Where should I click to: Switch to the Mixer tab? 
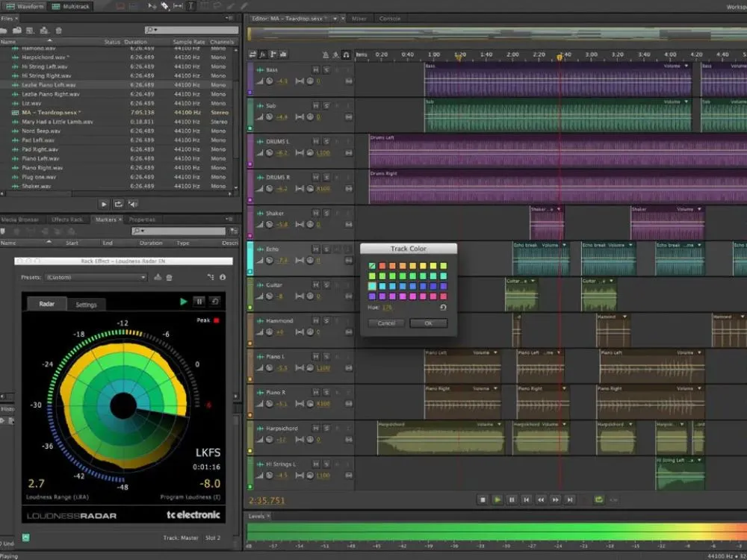(x=359, y=19)
